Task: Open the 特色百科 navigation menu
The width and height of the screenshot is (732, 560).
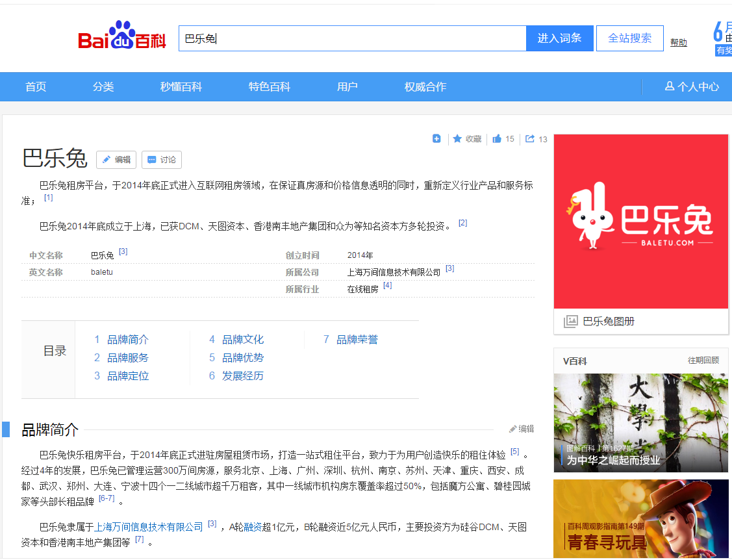Action: click(270, 87)
